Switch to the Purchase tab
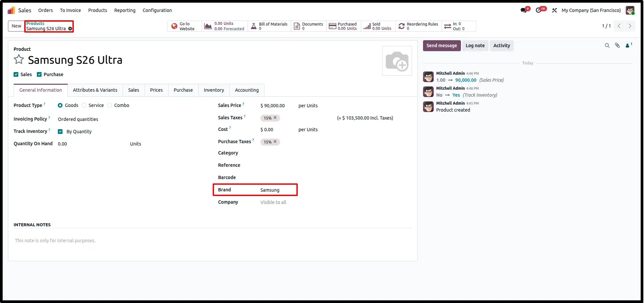Image resolution: width=644 pixels, height=303 pixels. tap(183, 90)
